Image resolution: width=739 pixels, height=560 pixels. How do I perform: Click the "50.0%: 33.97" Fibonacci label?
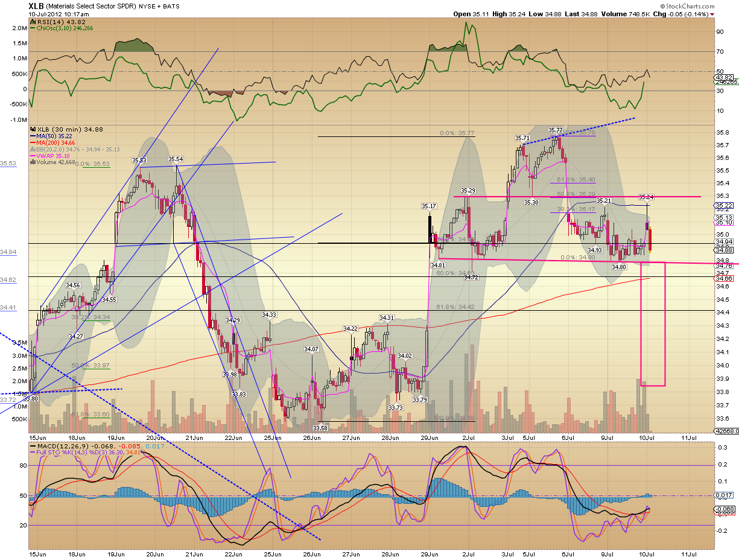point(90,366)
